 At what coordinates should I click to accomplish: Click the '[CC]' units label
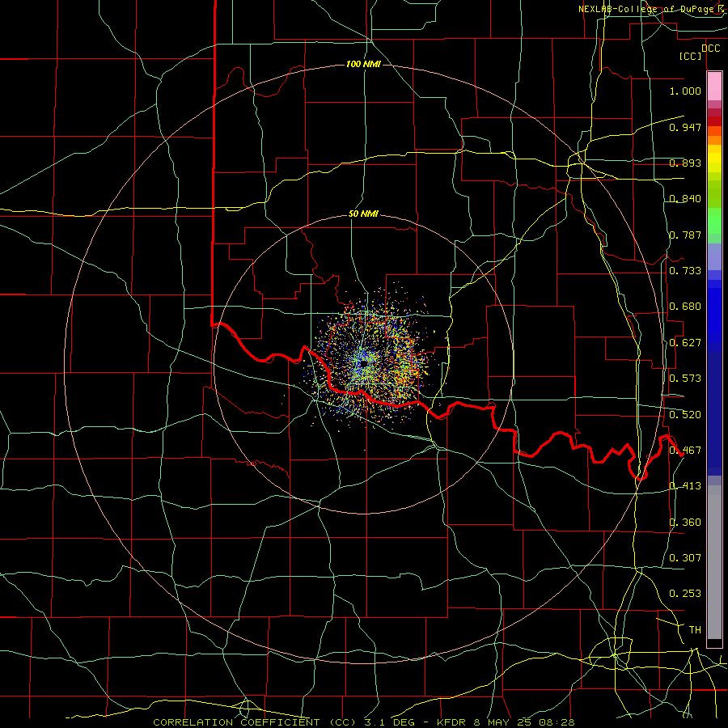coord(691,56)
